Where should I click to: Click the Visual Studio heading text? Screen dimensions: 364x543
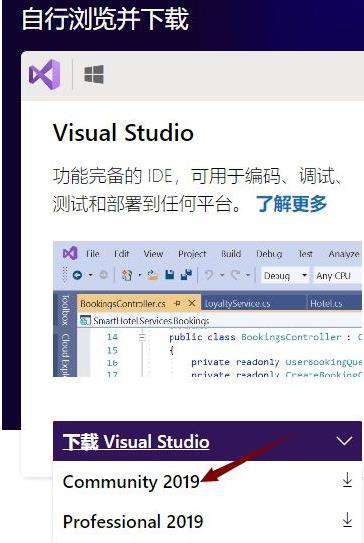pos(123,133)
